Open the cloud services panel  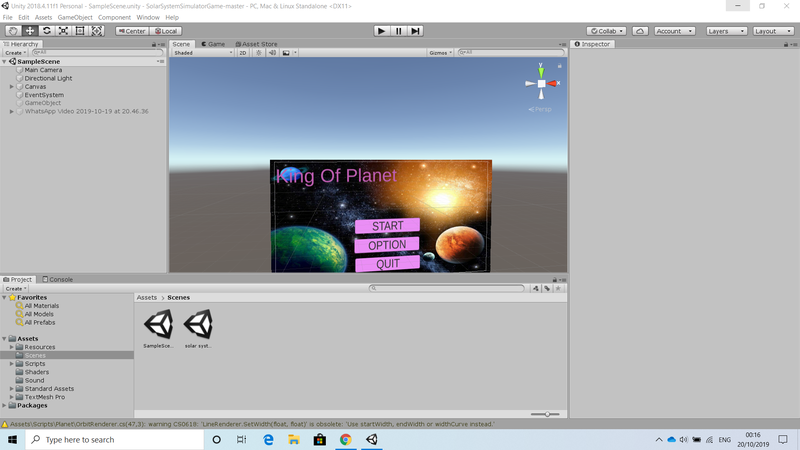[640, 31]
